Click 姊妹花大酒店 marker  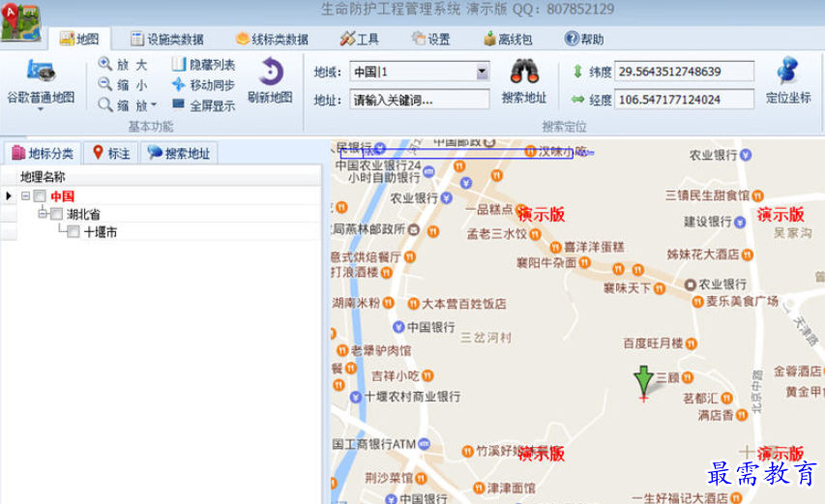[x=747, y=254]
